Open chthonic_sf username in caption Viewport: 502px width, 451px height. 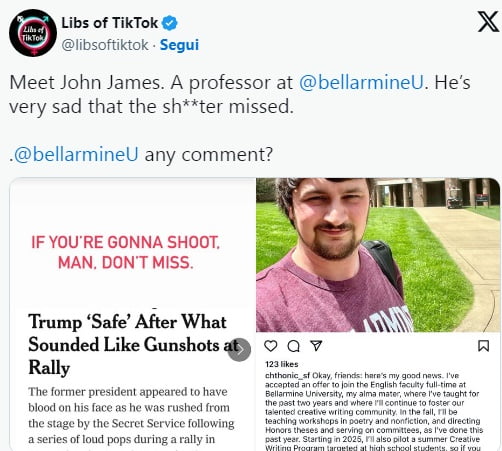(x=287, y=375)
